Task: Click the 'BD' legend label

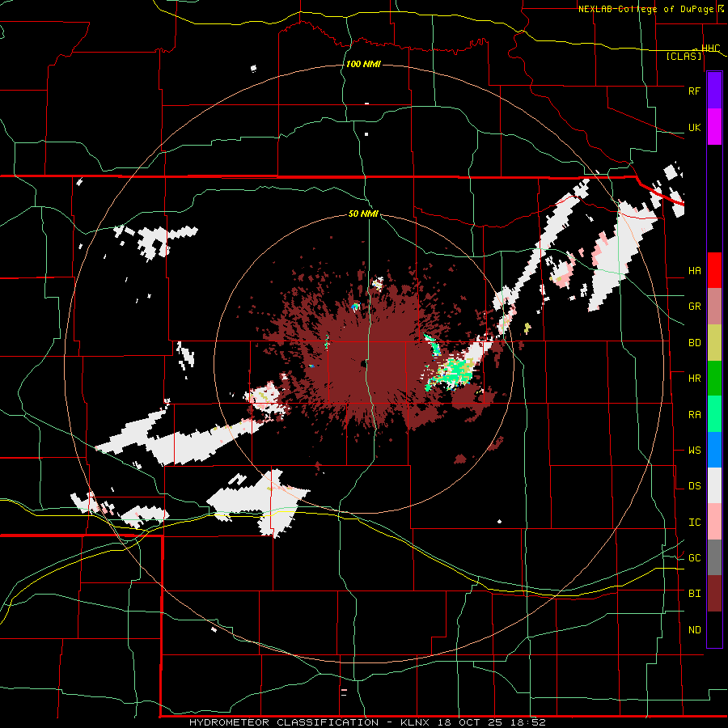Action: coord(694,343)
